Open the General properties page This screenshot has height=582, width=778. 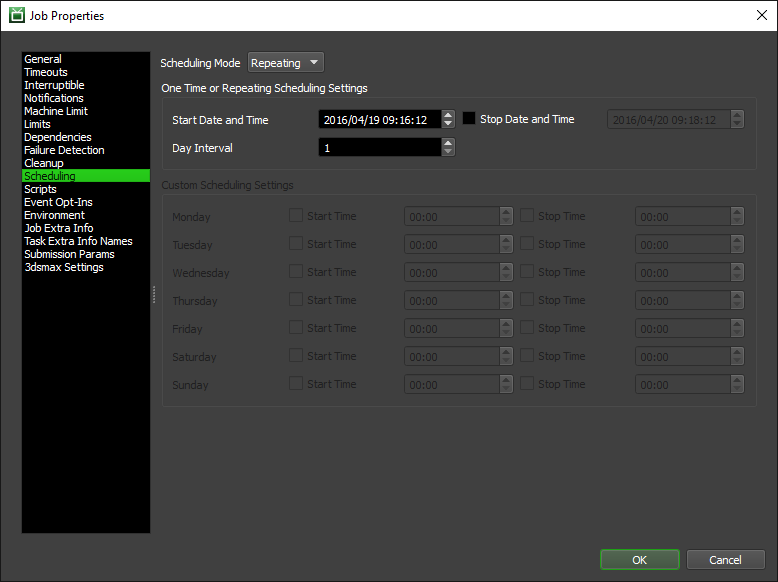click(86, 59)
